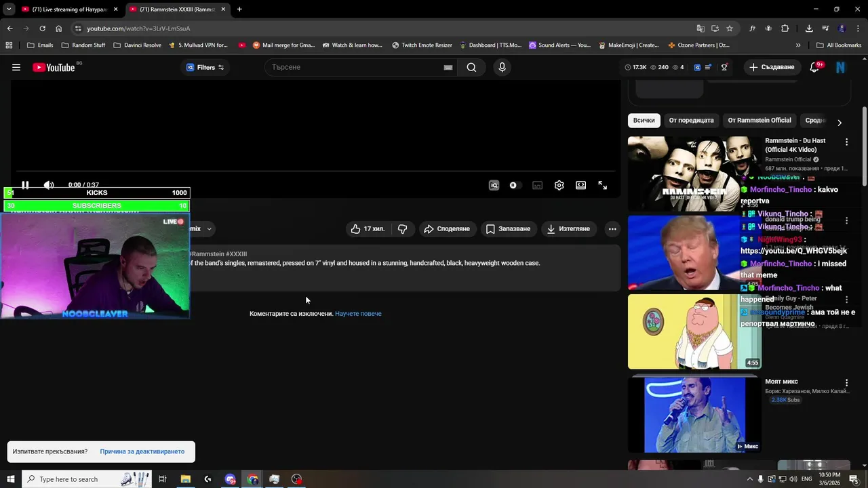Click the search magnifier button

tap(471, 67)
